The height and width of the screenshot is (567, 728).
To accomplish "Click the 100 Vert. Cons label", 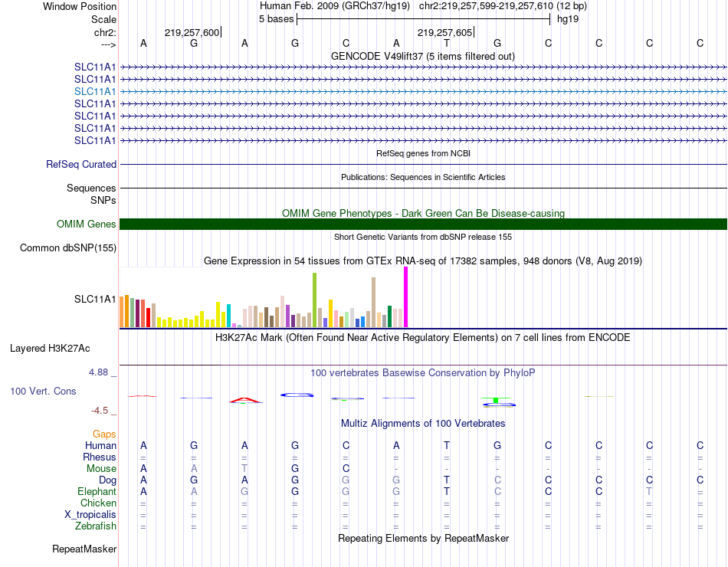I will 43,391.
